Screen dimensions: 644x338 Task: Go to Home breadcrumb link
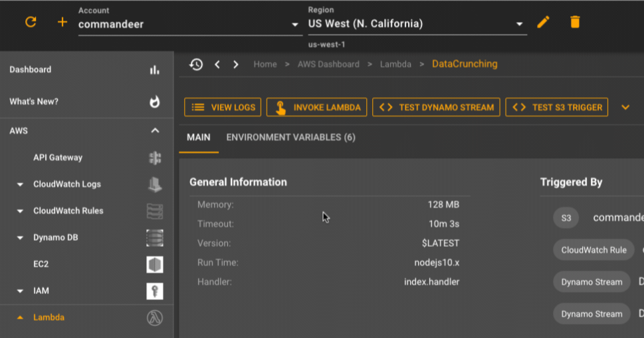tap(265, 64)
